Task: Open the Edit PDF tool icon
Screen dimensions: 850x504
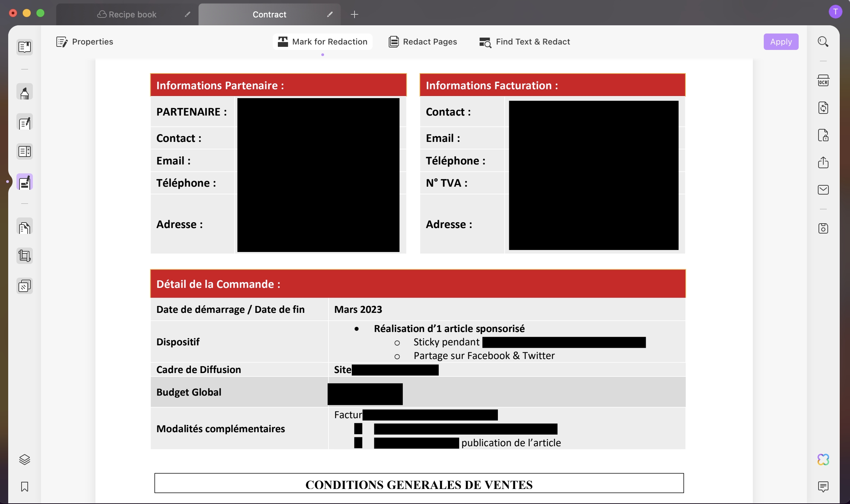Action: (x=25, y=123)
